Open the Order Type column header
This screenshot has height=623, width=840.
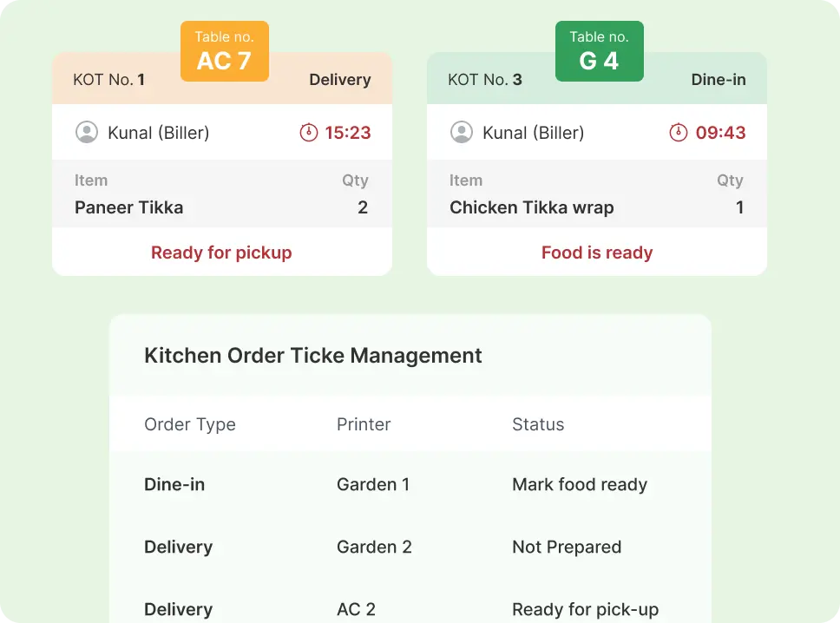[x=190, y=424]
